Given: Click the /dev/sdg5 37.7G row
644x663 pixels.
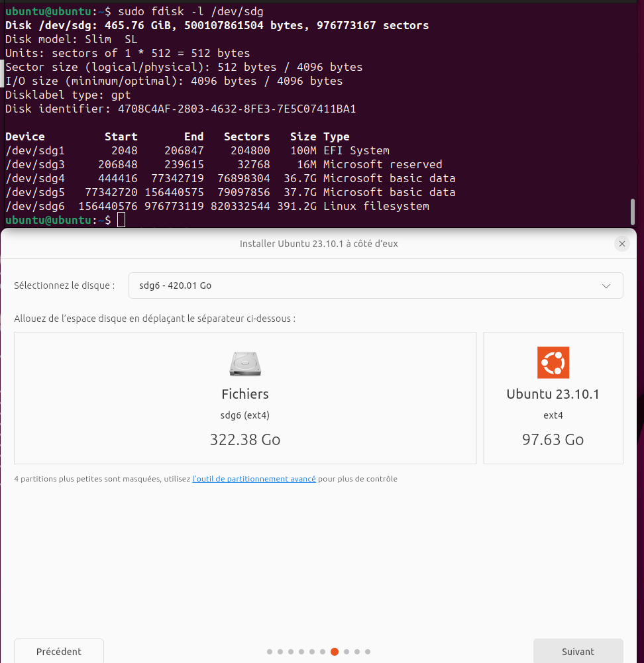Looking at the screenshot, I should pyautogui.click(x=231, y=192).
